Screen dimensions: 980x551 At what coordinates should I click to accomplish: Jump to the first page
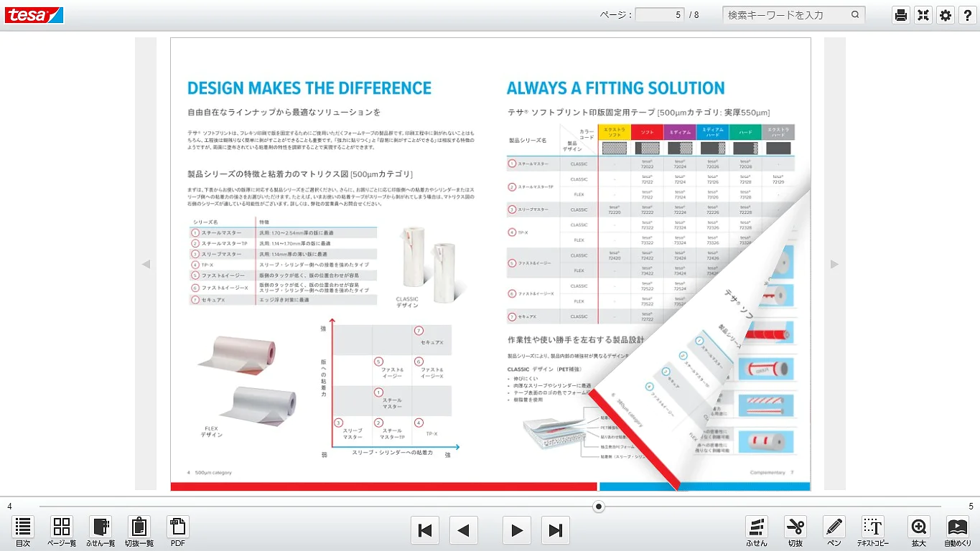(425, 531)
